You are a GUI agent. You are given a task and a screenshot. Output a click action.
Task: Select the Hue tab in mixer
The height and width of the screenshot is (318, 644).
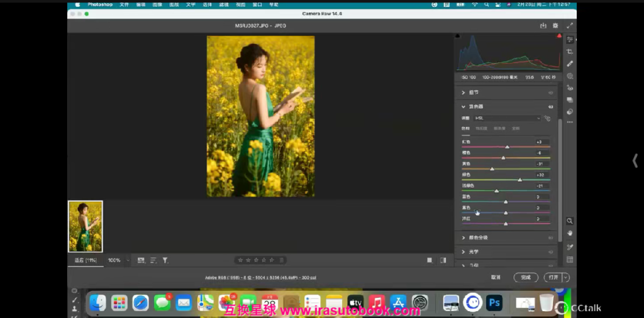[465, 128]
